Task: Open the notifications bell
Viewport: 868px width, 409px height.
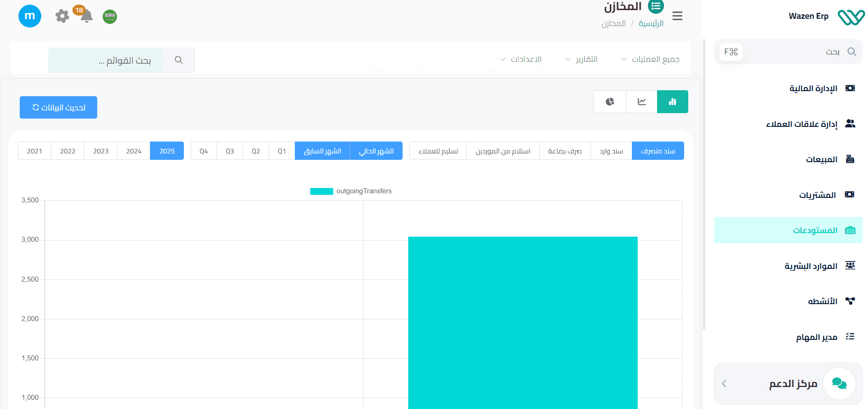Action: pyautogui.click(x=86, y=16)
